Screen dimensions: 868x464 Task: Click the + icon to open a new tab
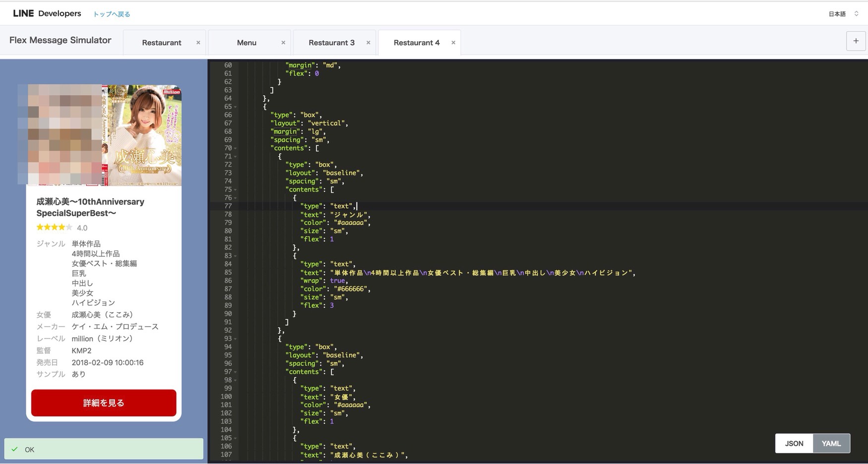coord(855,41)
